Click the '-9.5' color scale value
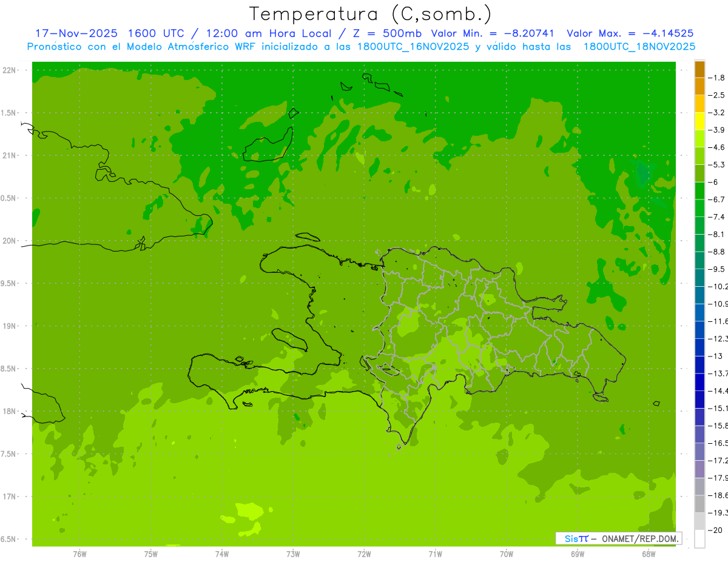 pos(716,269)
